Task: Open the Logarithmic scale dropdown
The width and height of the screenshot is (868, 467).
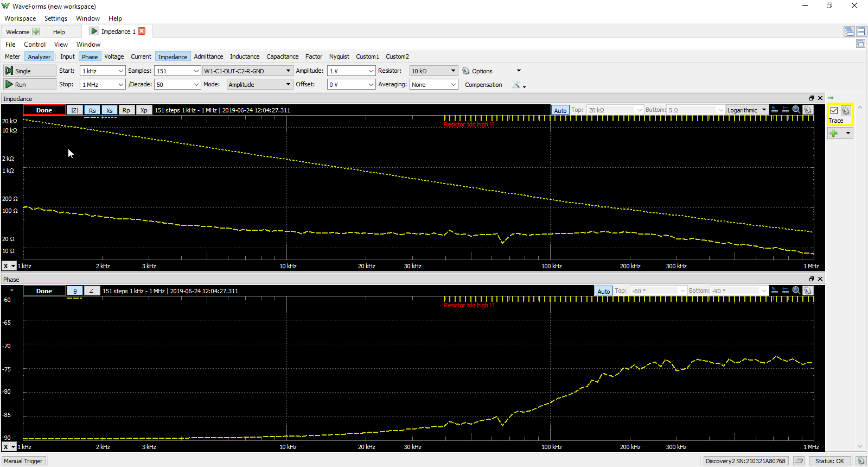Action: point(746,110)
